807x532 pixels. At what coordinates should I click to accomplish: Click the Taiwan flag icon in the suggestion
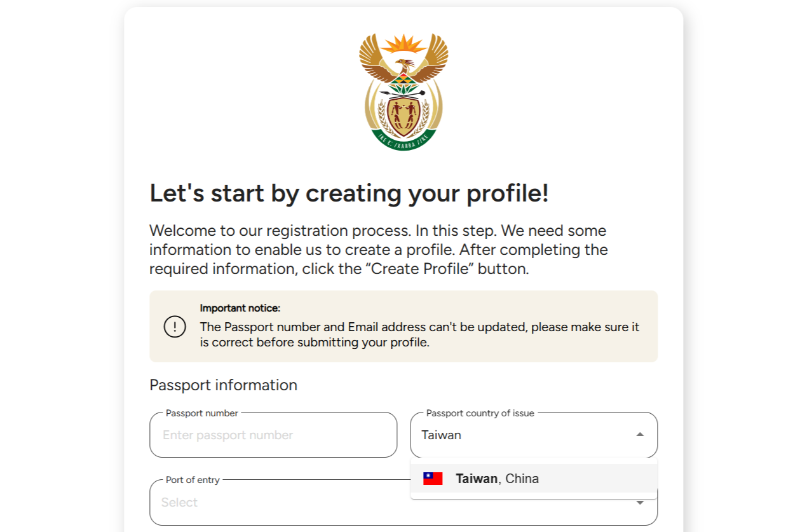pos(433,479)
